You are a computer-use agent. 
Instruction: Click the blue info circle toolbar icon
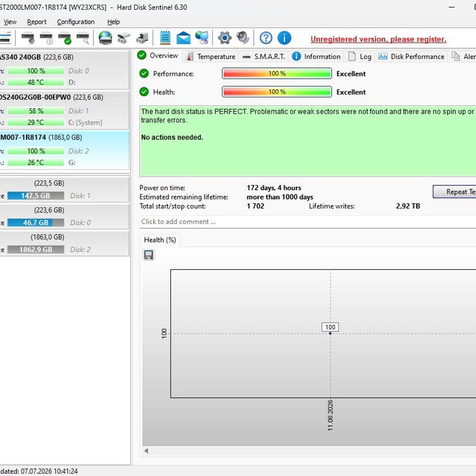click(284, 38)
